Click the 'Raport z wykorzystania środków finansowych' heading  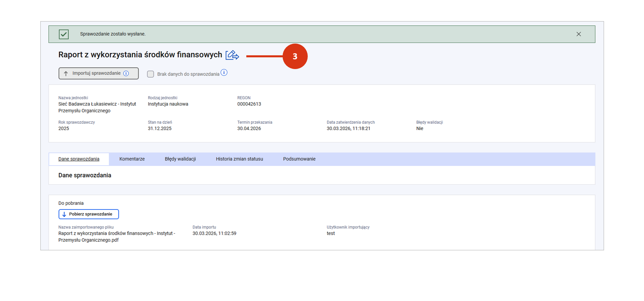pos(140,55)
